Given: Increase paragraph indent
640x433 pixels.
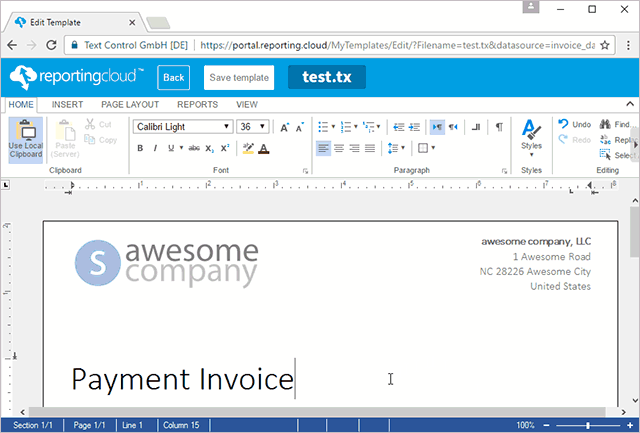Looking at the screenshot, I should click(x=414, y=127).
